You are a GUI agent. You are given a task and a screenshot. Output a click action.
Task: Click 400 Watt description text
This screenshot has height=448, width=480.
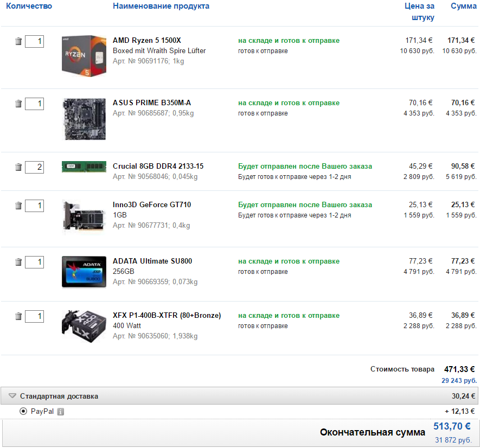[x=127, y=326]
